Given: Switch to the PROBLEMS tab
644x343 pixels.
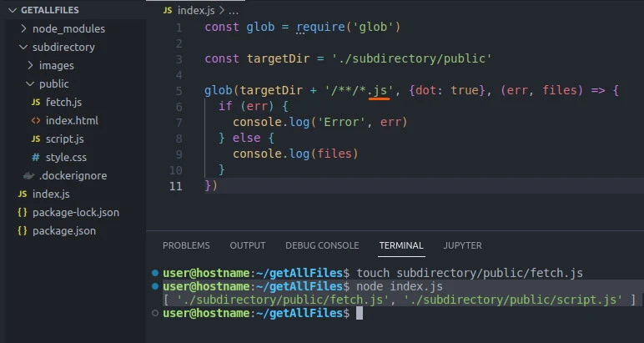Looking at the screenshot, I should pyautogui.click(x=186, y=246).
